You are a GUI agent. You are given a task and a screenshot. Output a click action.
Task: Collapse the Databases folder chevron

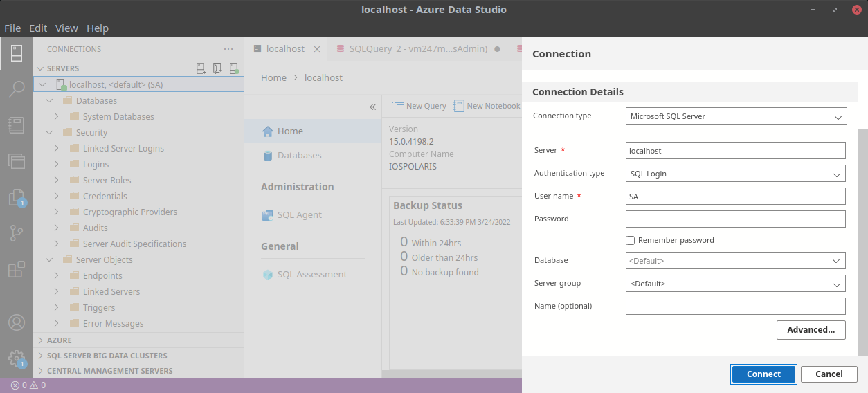49,100
